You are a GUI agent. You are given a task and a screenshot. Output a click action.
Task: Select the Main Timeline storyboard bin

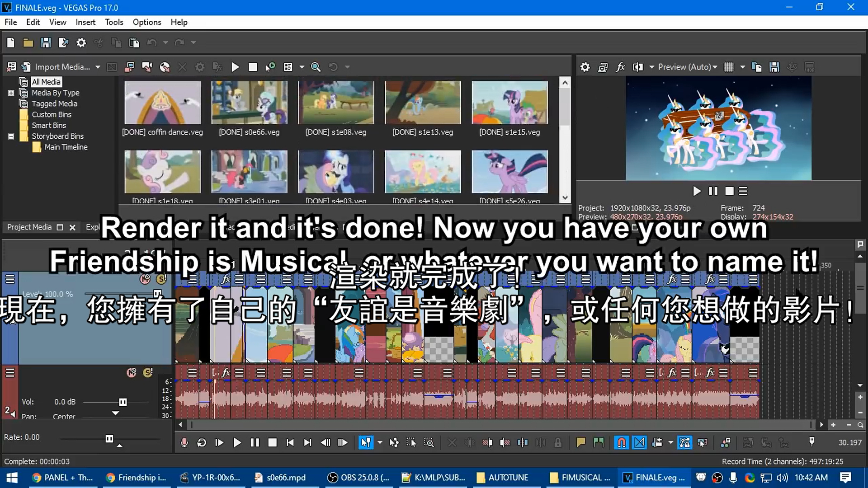pos(66,147)
